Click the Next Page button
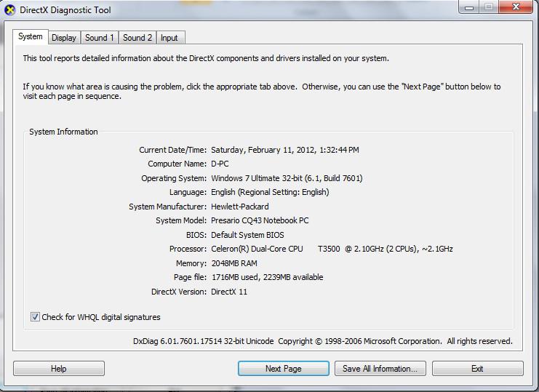This screenshot has height=392, width=539. 283,369
